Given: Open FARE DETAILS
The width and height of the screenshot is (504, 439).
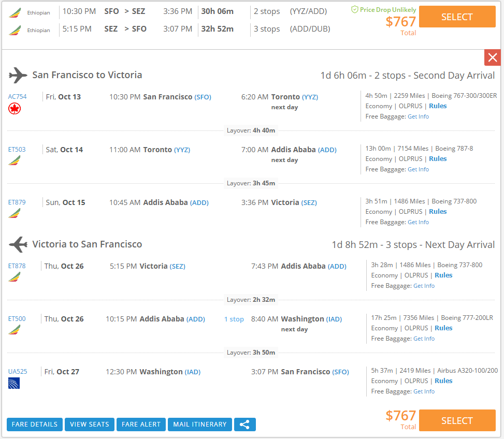Looking at the screenshot, I should tap(35, 424).
